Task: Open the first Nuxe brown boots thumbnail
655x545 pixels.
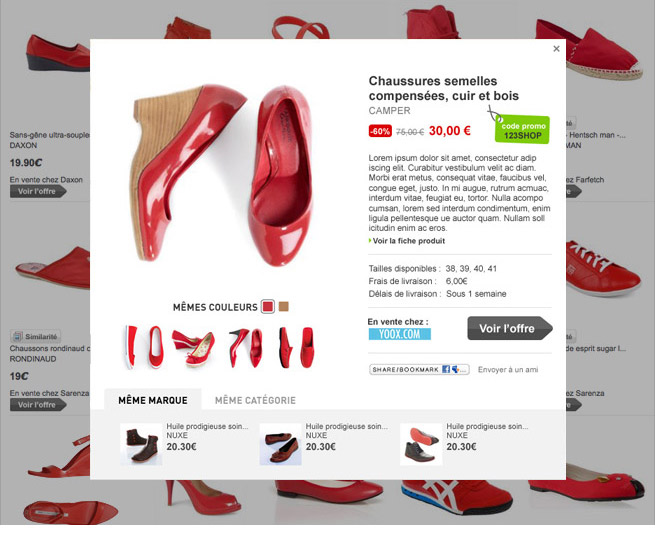Action: [141, 444]
